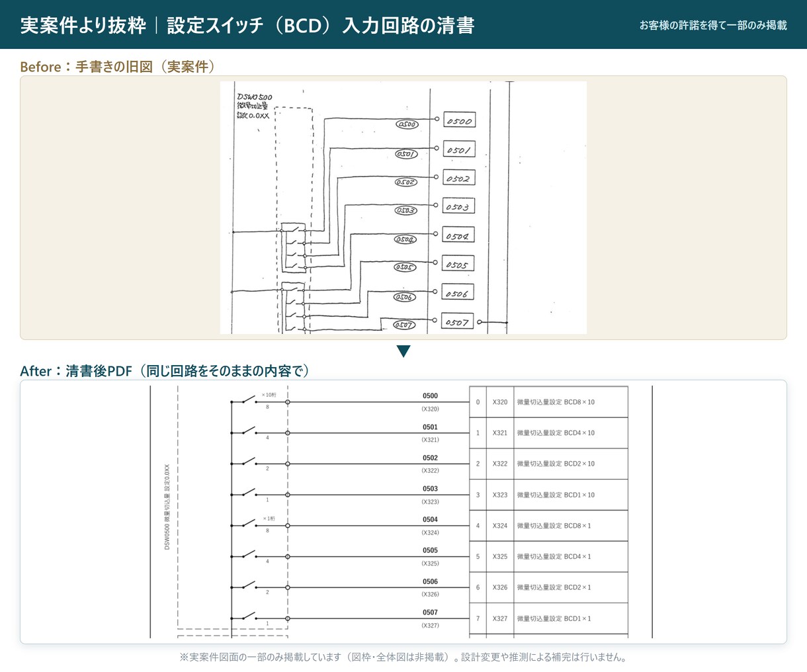Select bit number 7 in the X327 row
The image size is (807, 672).
click(x=478, y=618)
